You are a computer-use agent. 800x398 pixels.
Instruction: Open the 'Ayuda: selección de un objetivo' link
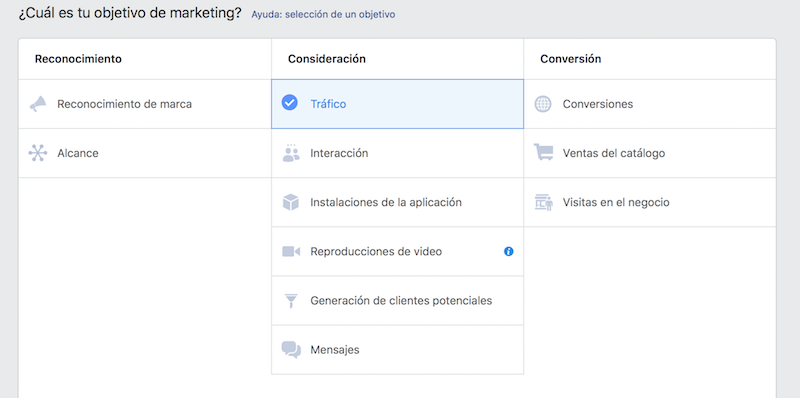[323, 14]
